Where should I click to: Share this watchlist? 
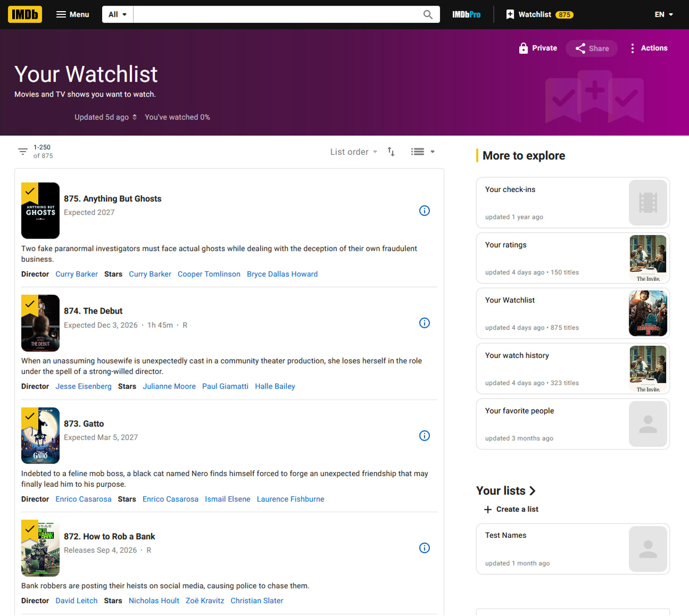592,48
